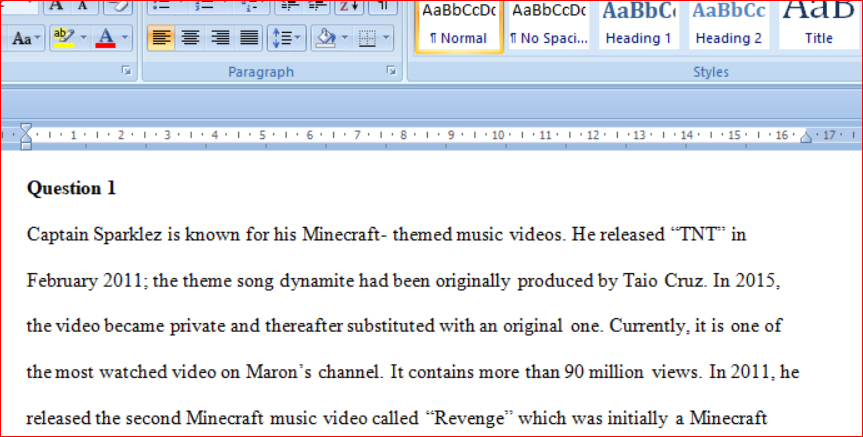Open the Change Case (Aa) menu

tap(25, 38)
